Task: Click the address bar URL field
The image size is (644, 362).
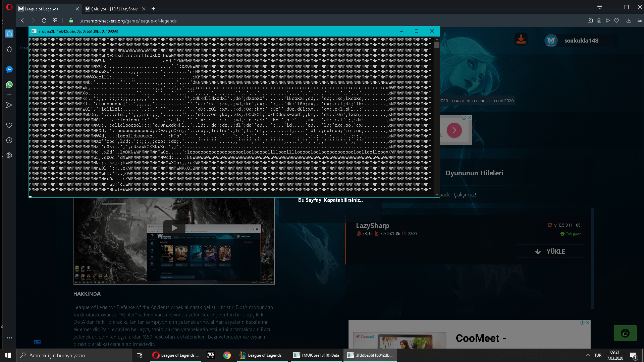Action: click(x=128, y=21)
